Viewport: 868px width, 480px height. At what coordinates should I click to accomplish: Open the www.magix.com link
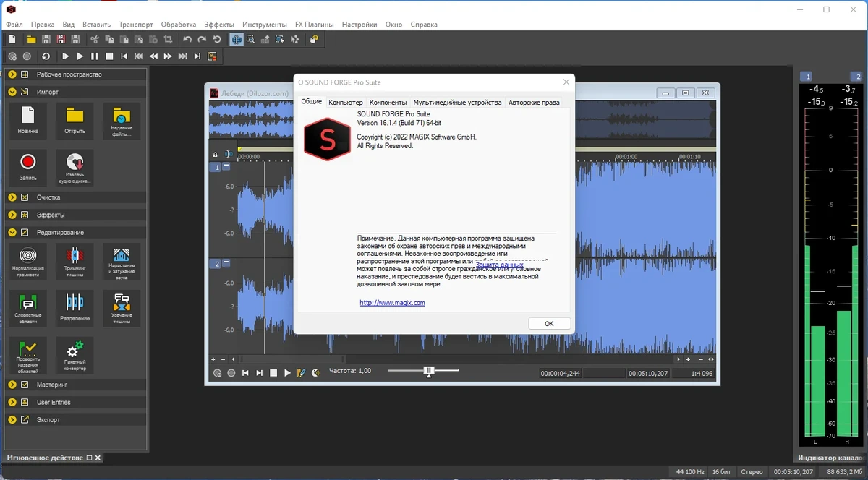(x=392, y=303)
